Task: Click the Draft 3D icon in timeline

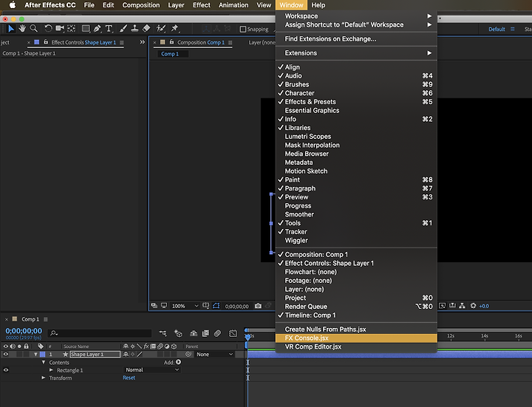Action: coord(178,333)
